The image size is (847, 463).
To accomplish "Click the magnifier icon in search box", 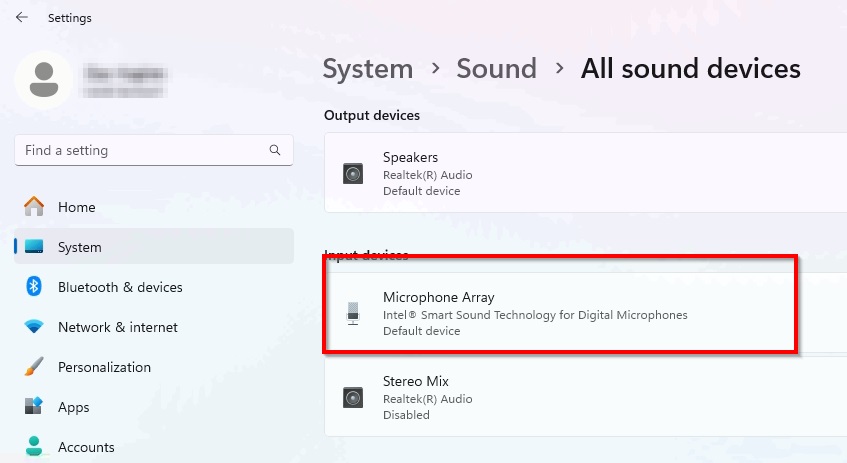I will (x=275, y=150).
